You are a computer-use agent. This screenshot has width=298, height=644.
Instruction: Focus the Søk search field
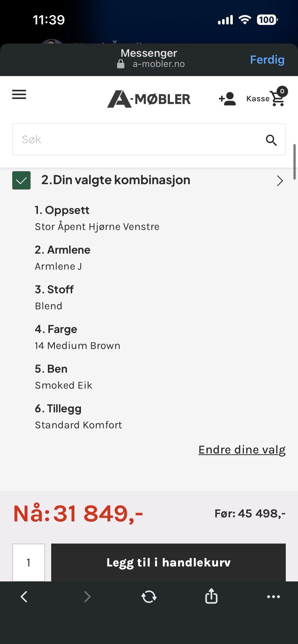point(137,139)
